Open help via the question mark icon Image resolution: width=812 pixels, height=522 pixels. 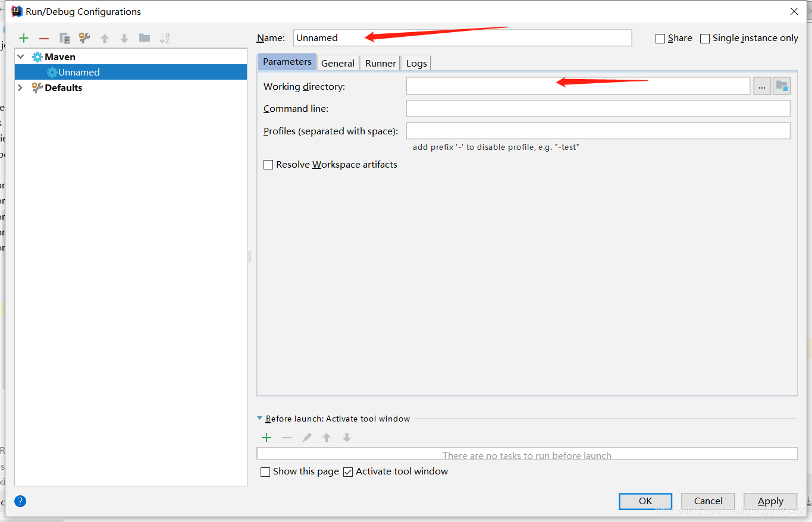(x=20, y=501)
